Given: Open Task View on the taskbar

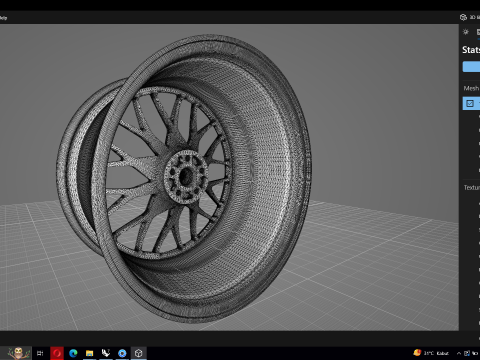Looking at the screenshot, I should coord(40,353).
